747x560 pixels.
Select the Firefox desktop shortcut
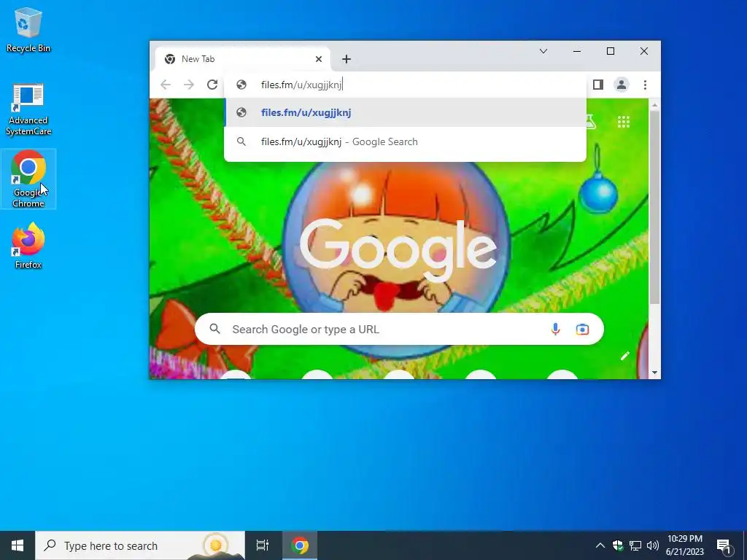(28, 246)
